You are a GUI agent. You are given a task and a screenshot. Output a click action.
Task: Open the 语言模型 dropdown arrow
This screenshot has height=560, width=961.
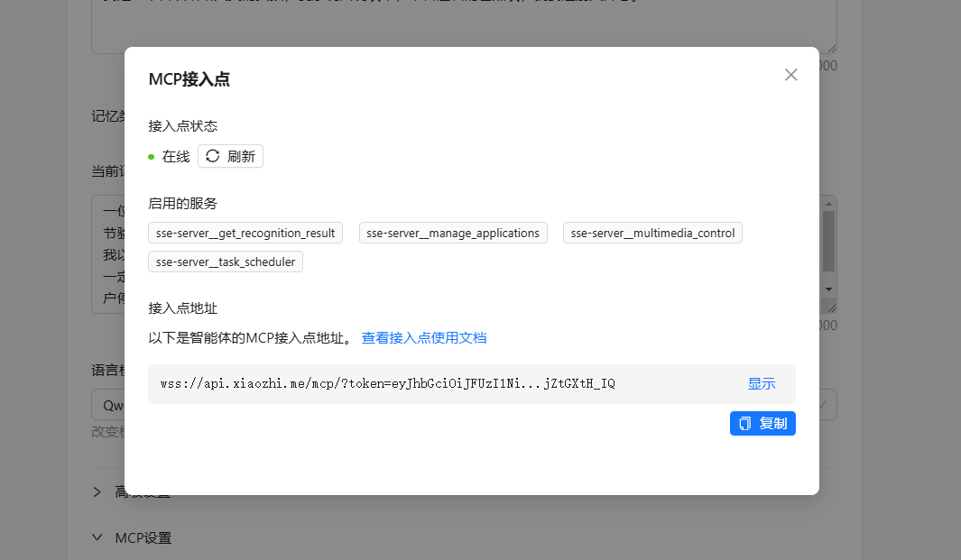(823, 405)
